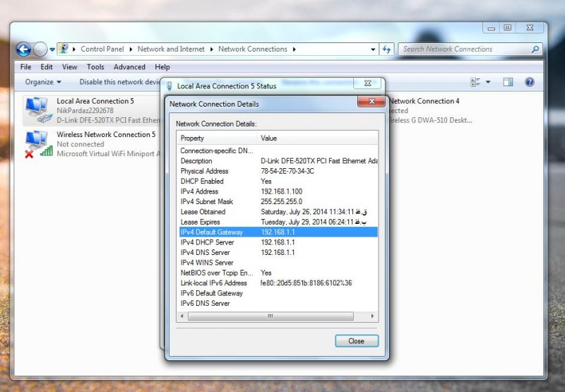Image resolution: width=565 pixels, height=392 pixels.
Task: Select the Description row
Action: [x=278, y=161]
